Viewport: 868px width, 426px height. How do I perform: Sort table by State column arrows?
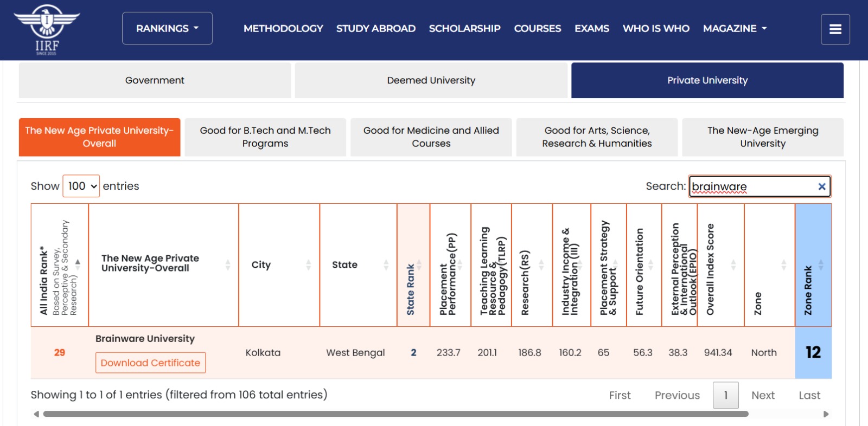click(386, 264)
